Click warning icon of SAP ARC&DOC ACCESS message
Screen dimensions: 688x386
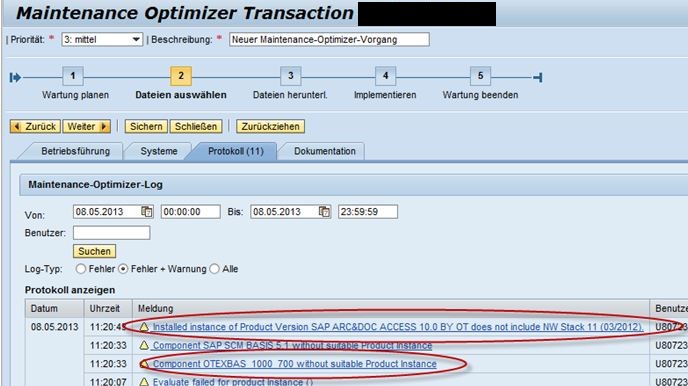tap(144, 327)
